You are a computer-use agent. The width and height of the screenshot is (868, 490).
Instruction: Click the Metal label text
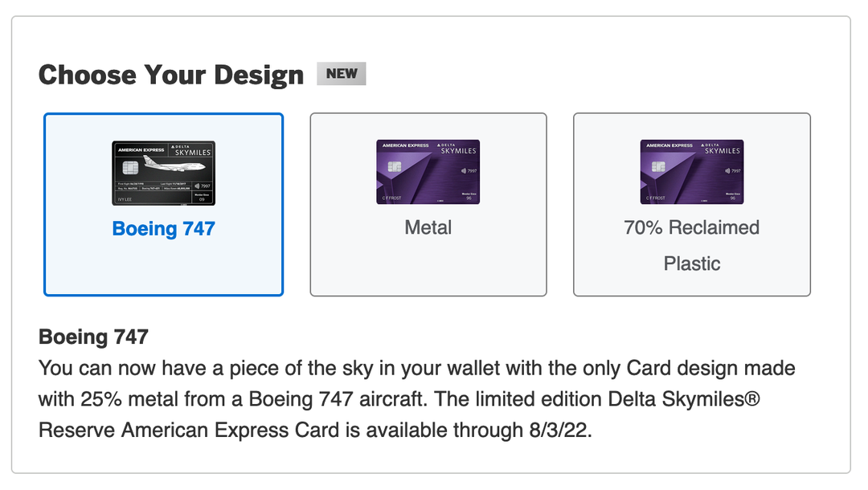pos(428,227)
